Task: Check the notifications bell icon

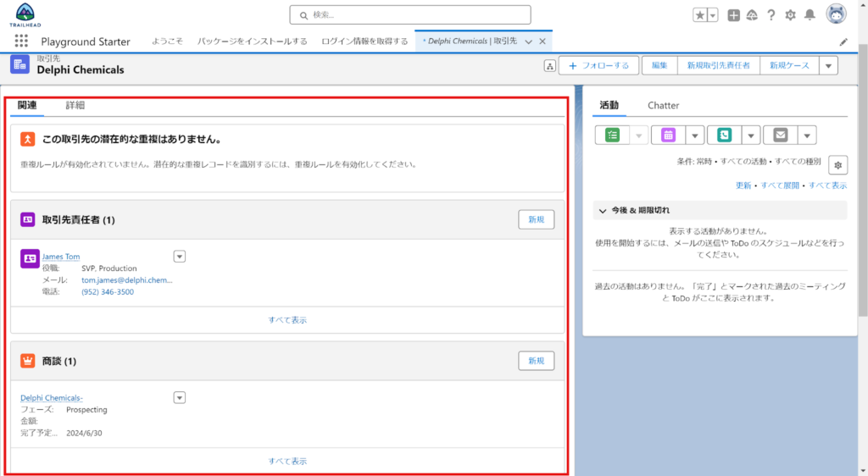Action: point(810,15)
